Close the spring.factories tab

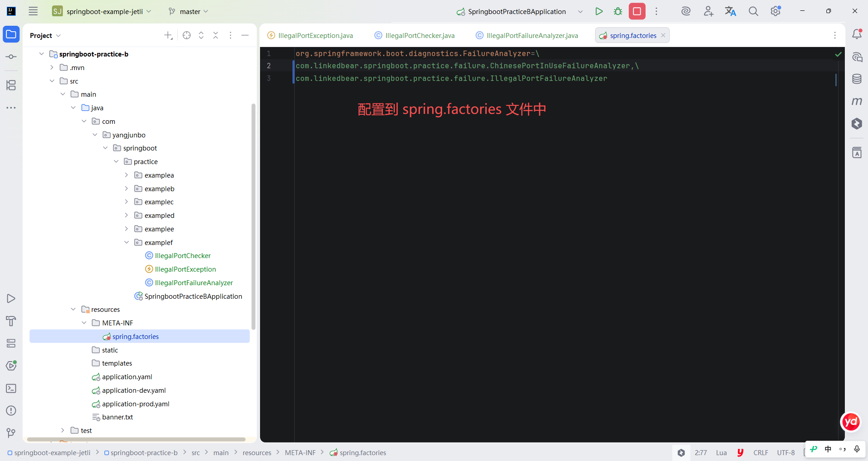tap(663, 35)
